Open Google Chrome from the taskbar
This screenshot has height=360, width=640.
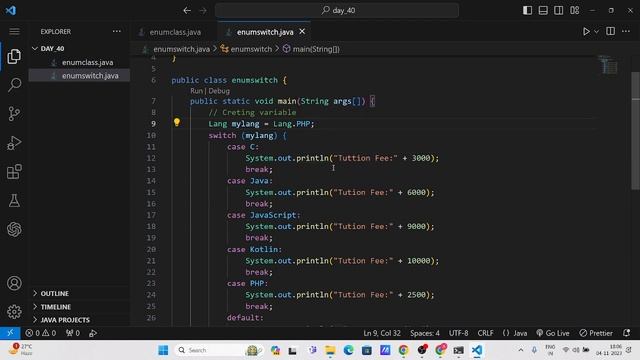[x=403, y=350]
